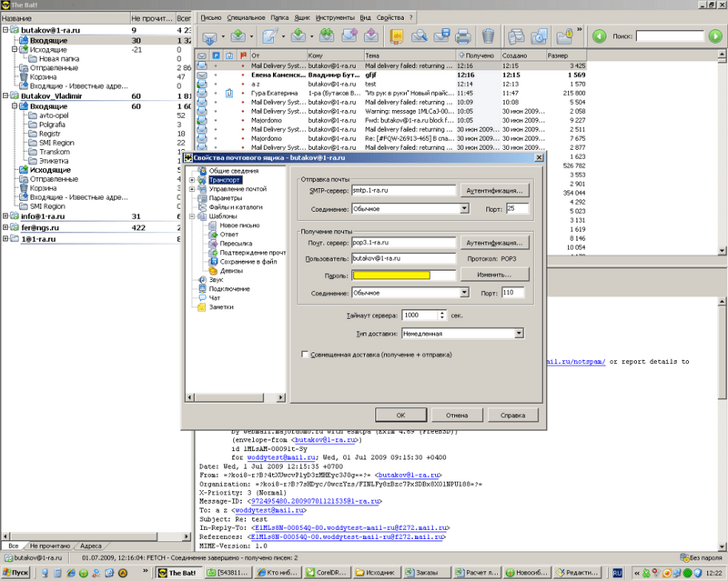Click the save message diskette icon
Screen dimensions: 728x581
[441, 36]
